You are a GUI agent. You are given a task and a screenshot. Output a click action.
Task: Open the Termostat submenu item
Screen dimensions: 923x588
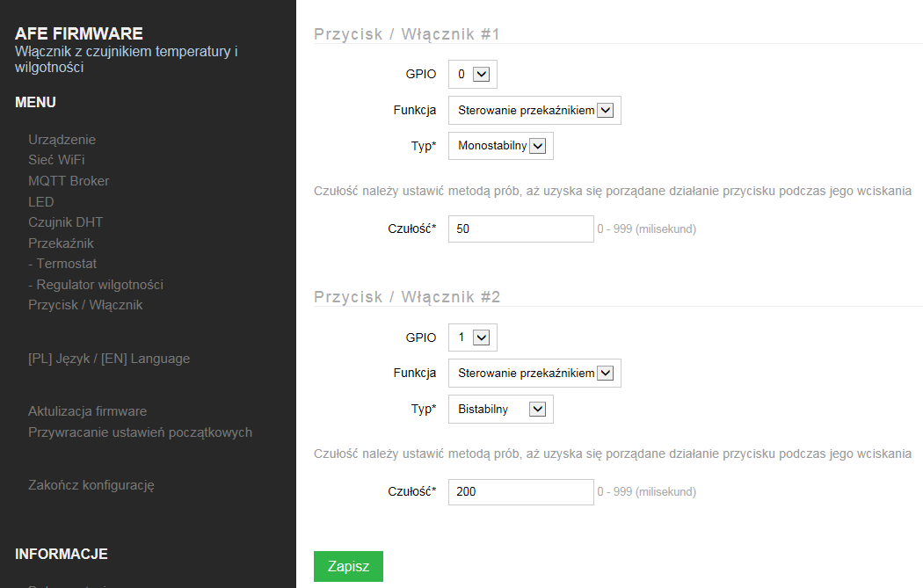click(x=62, y=264)
